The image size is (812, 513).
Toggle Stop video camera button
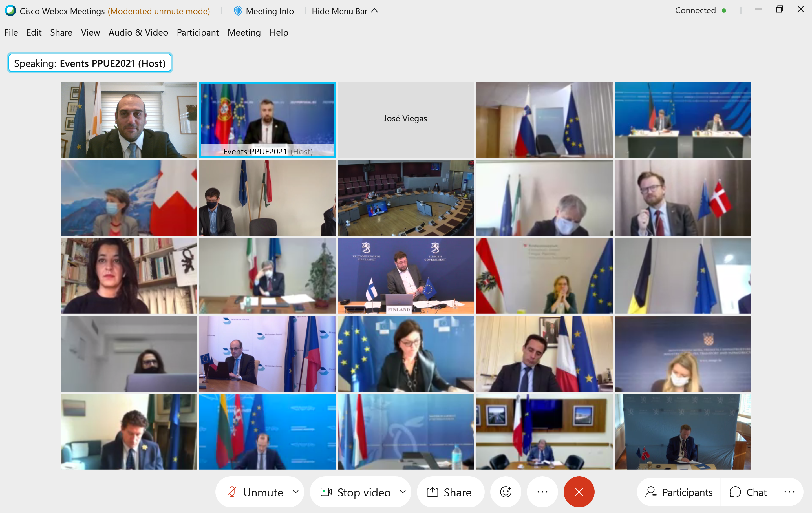(356, 492)
